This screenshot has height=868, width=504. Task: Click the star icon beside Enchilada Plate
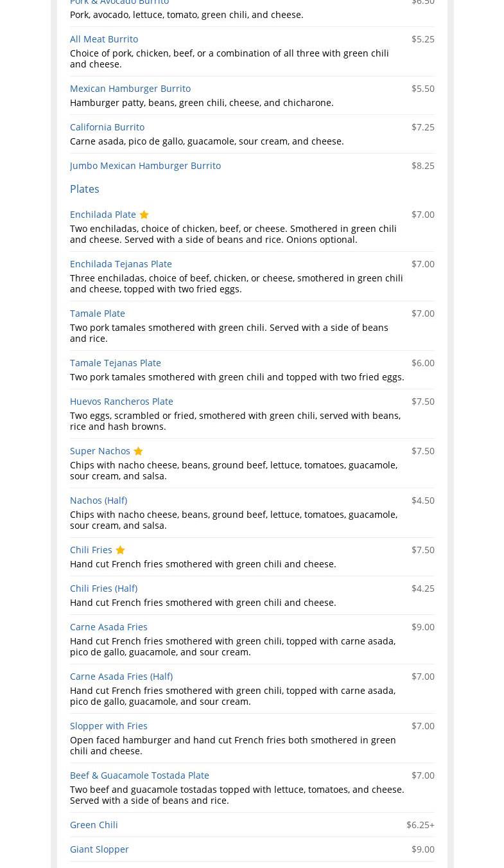[x=144, y=215]
